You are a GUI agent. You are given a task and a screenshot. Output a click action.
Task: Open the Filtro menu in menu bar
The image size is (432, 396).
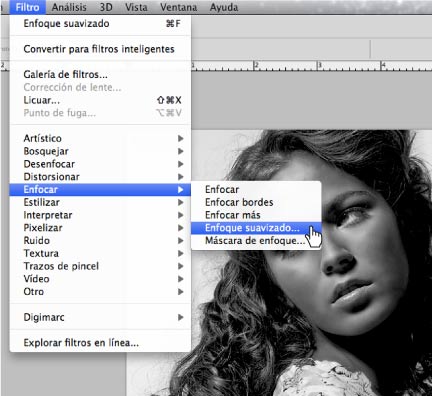(27, 7)
